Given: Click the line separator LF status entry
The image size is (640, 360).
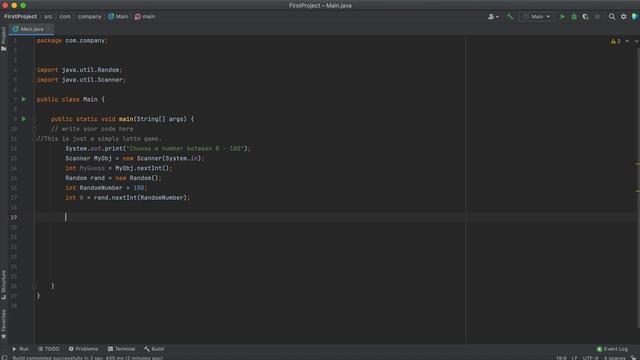Looking at the screenshot, I should [x=574, y=358].
